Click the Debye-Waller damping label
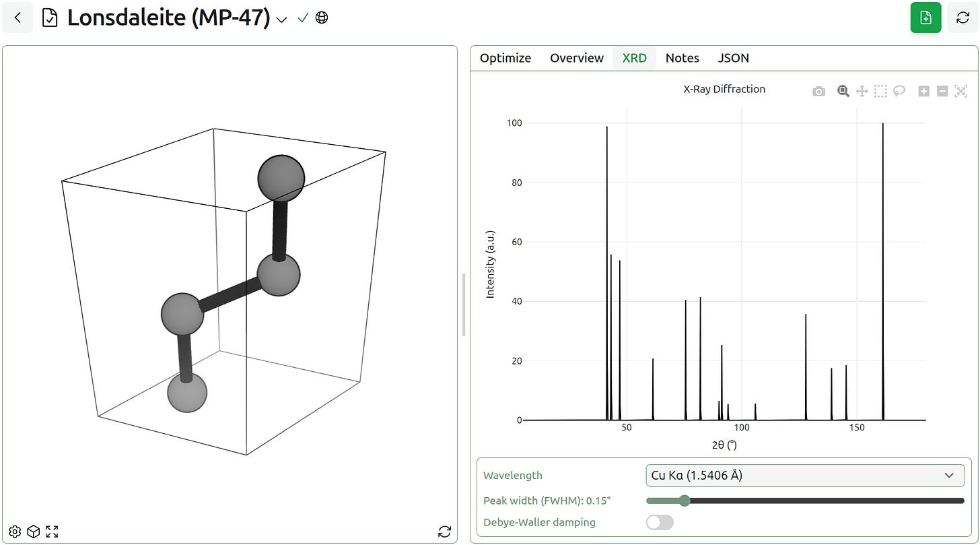 tap(539, 522)
